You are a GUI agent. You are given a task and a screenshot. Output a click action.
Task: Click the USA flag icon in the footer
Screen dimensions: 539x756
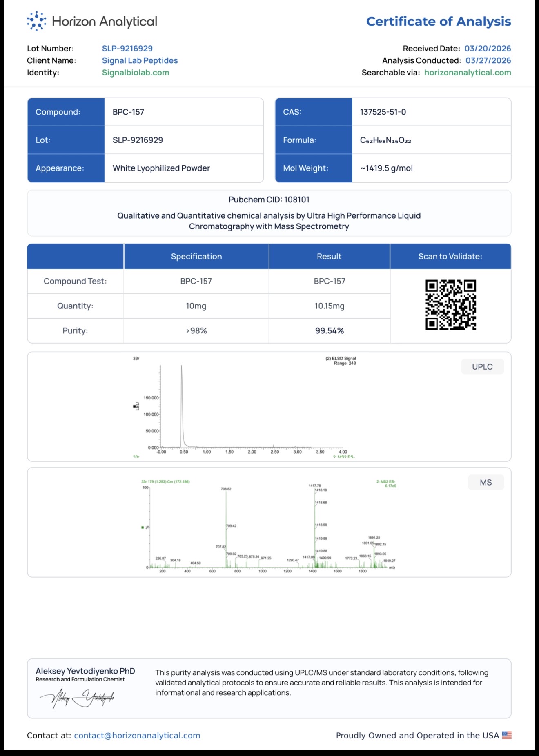point(507,735)
